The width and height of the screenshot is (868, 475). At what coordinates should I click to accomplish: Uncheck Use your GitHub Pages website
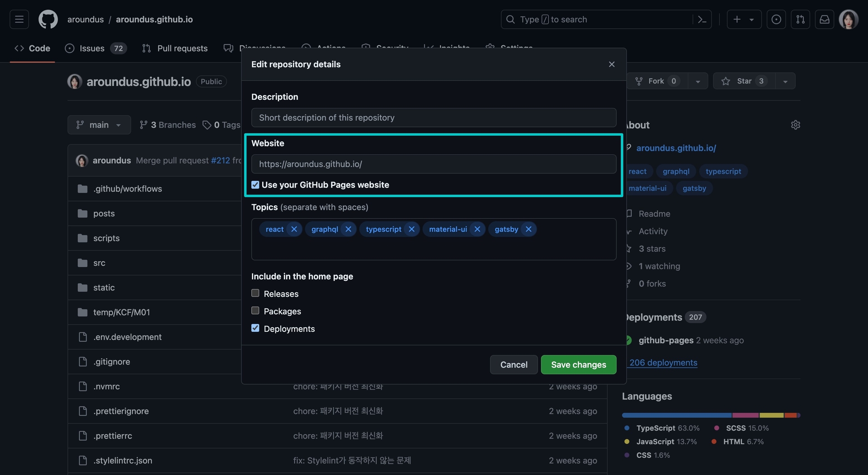point(255,185)
